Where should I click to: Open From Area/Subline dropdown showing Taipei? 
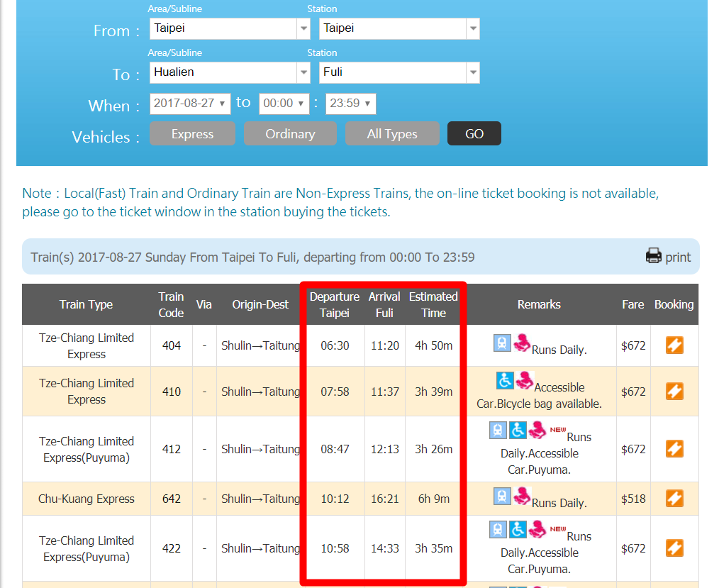pyautogui.click(x=230, y=28)
